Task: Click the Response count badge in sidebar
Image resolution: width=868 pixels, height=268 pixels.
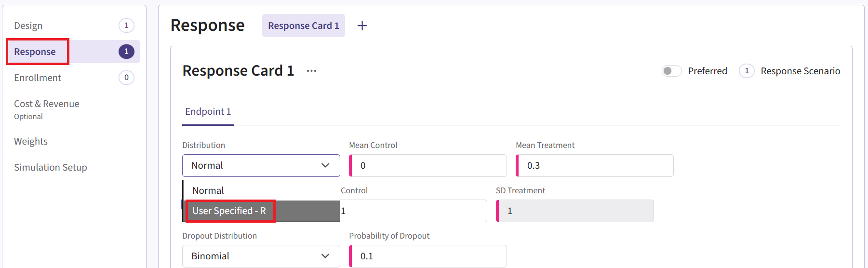Action: pos(126,52)
